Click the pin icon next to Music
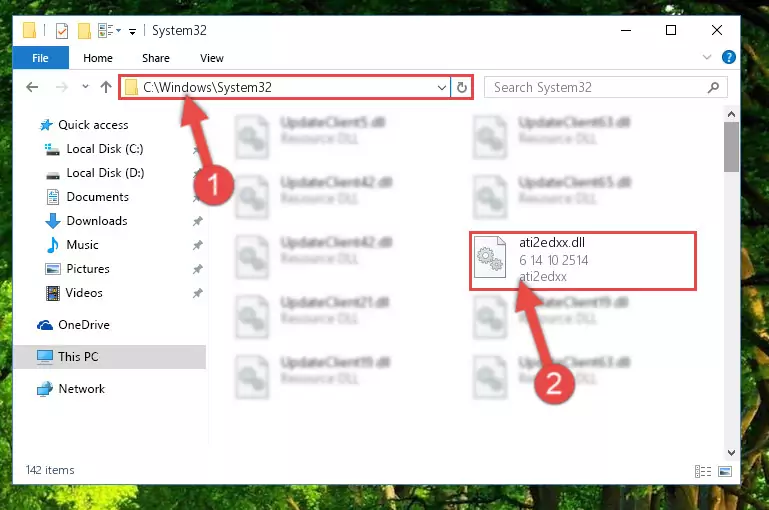769x510 pixels. click(197, 245)
